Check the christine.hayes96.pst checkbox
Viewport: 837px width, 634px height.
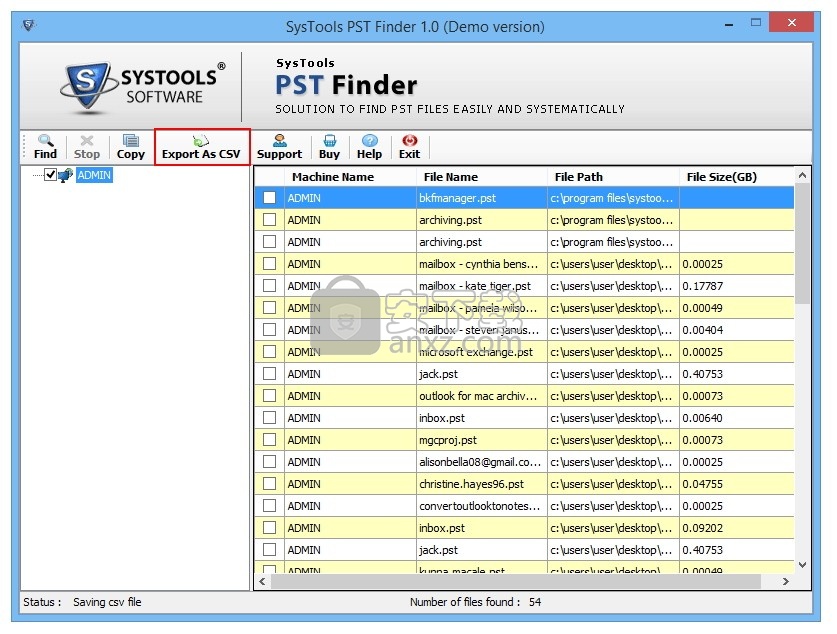click(x=270, y=484)
